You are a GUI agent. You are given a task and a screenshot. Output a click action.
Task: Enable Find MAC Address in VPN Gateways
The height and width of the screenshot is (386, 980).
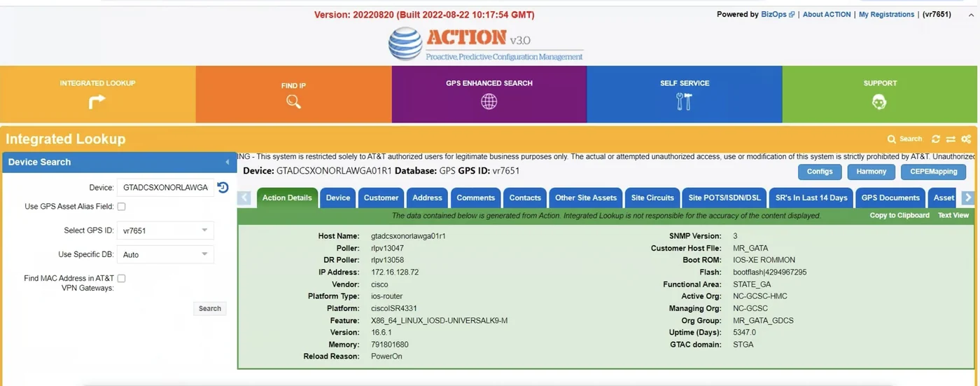121,278
